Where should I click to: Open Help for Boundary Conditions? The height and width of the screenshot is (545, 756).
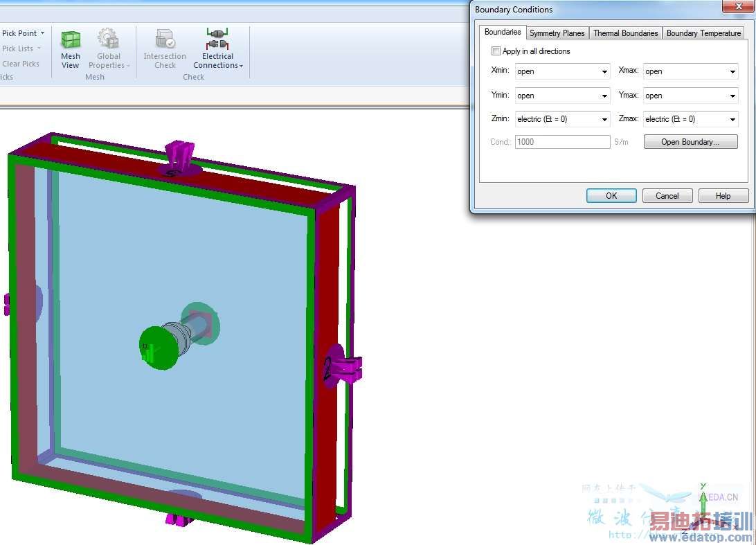[x=723, y=196]
